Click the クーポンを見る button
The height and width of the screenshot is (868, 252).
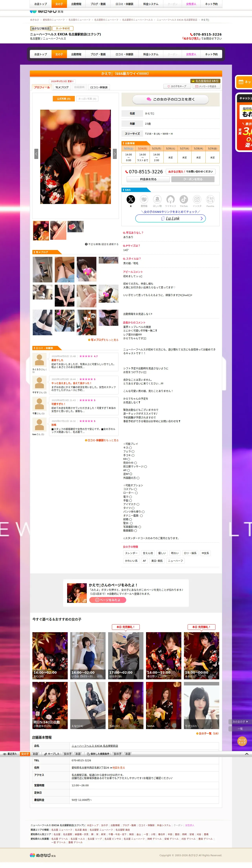[193, 179]
